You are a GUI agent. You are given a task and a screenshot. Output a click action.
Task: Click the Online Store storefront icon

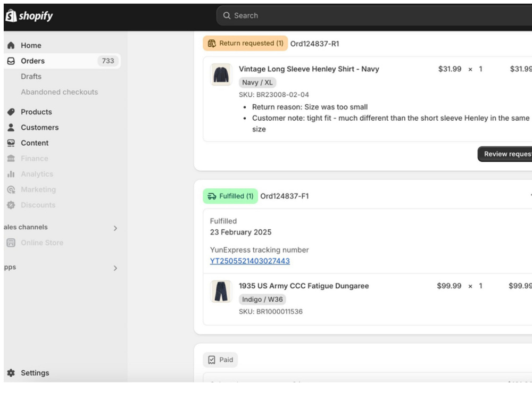point(11,243)
